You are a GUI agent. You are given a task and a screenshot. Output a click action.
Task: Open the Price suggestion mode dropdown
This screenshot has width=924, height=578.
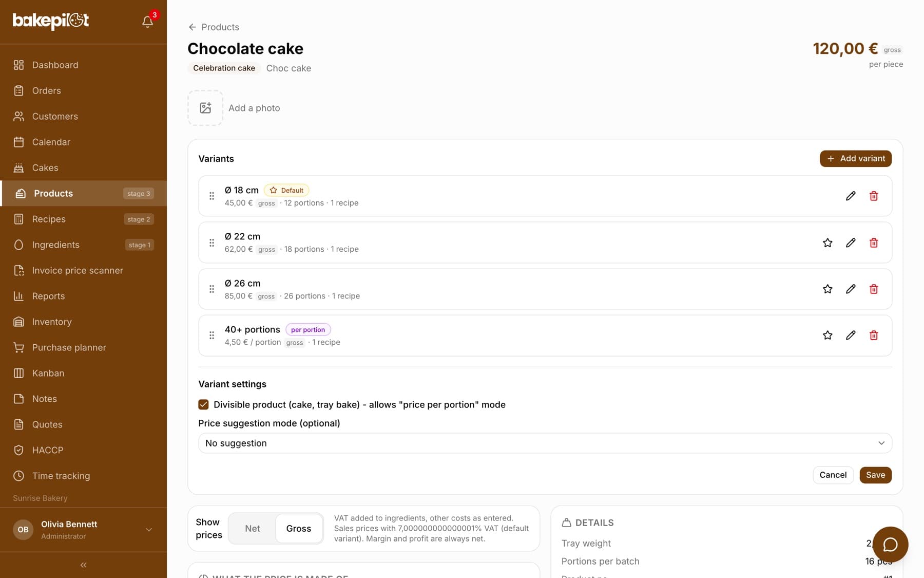[x=545, y=443]
